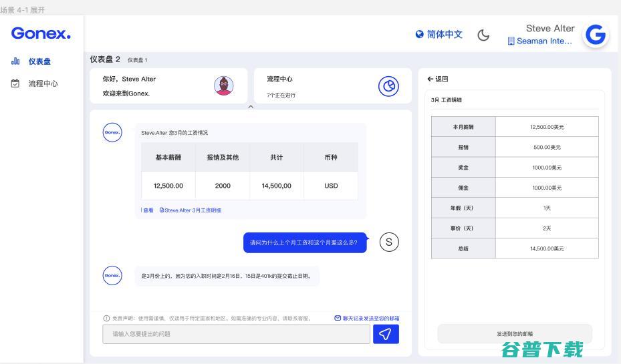Open 流程中心 in the sidebar
This screenshot has height=364, width=621.
coord(43,83)
